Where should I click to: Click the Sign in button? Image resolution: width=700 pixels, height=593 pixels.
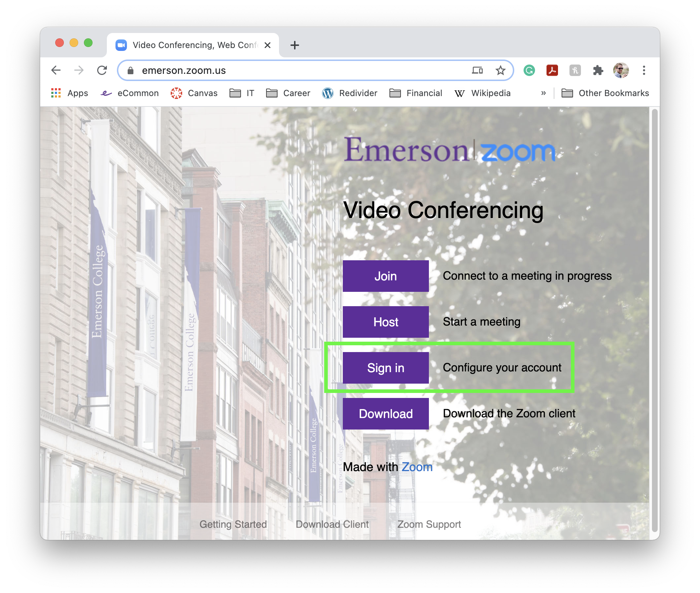[x=386, y=368]
